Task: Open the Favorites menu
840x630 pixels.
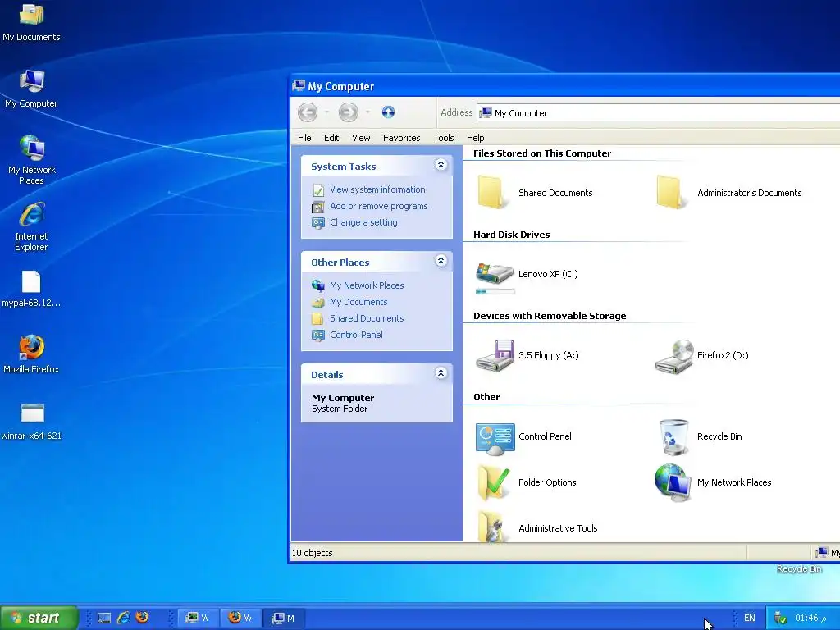Action: point(401,138)
